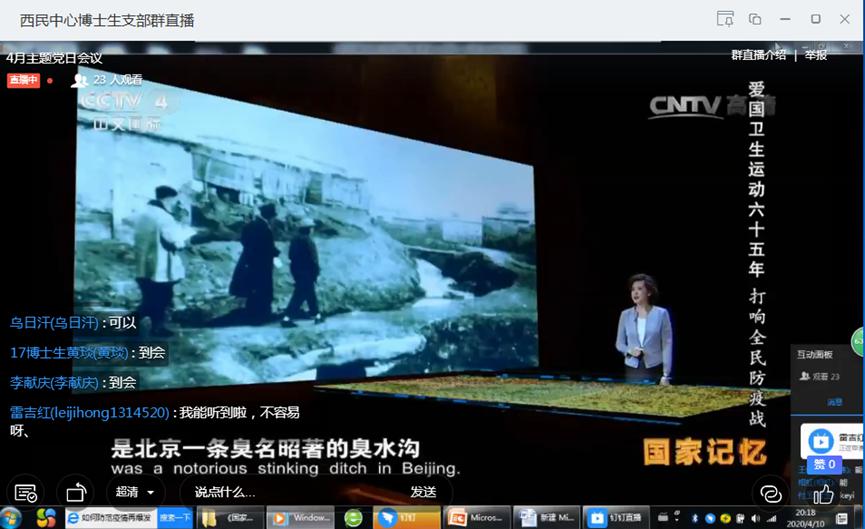The height and width of the screenshot is (529, 865).
Task: Open the 群直播介绍 link
Action: coord(758,55)
